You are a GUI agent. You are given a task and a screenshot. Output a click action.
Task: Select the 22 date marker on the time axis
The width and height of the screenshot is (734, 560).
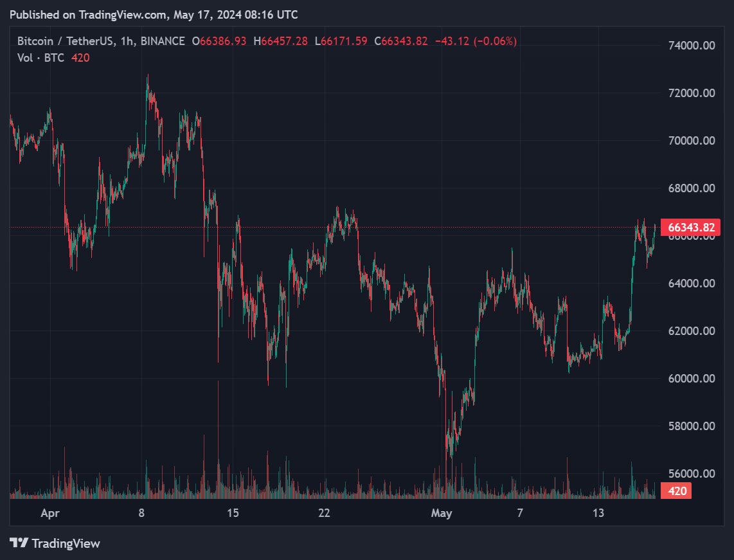point(325,513)
